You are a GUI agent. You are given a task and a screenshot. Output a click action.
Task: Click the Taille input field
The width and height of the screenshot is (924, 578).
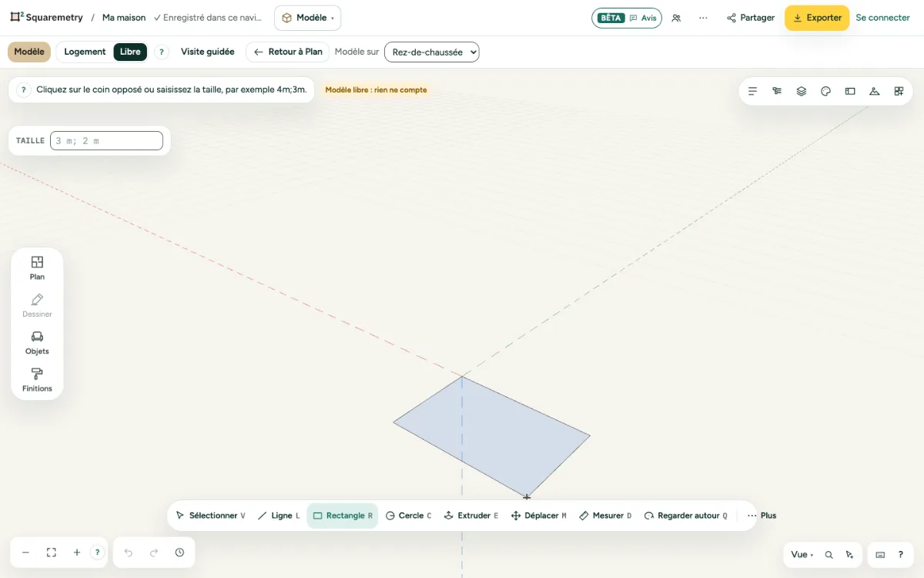[106, 141]
